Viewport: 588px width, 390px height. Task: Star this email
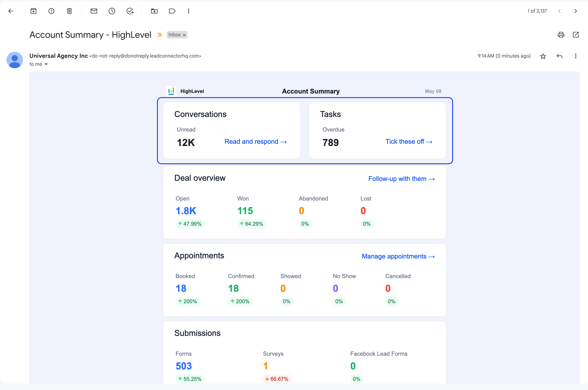click(543, 56)
